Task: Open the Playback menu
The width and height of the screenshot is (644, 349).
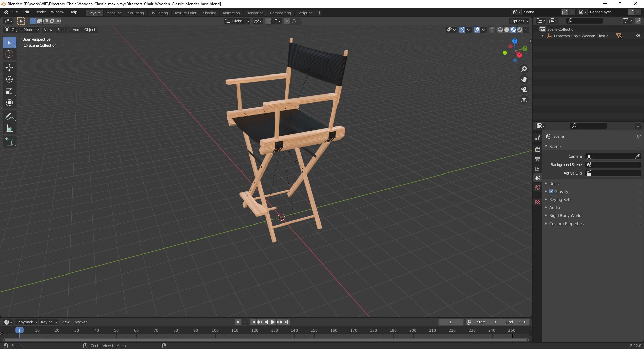Action: 27,322
